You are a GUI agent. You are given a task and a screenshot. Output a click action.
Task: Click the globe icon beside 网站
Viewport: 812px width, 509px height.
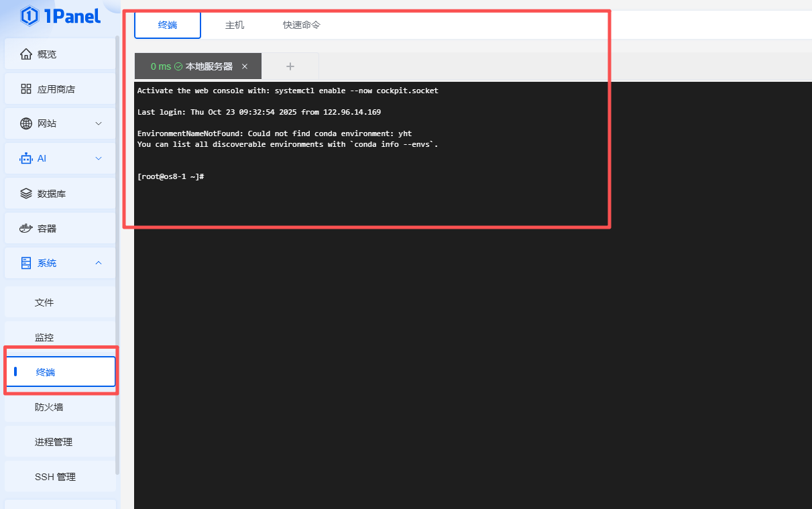tap(26, 124)
